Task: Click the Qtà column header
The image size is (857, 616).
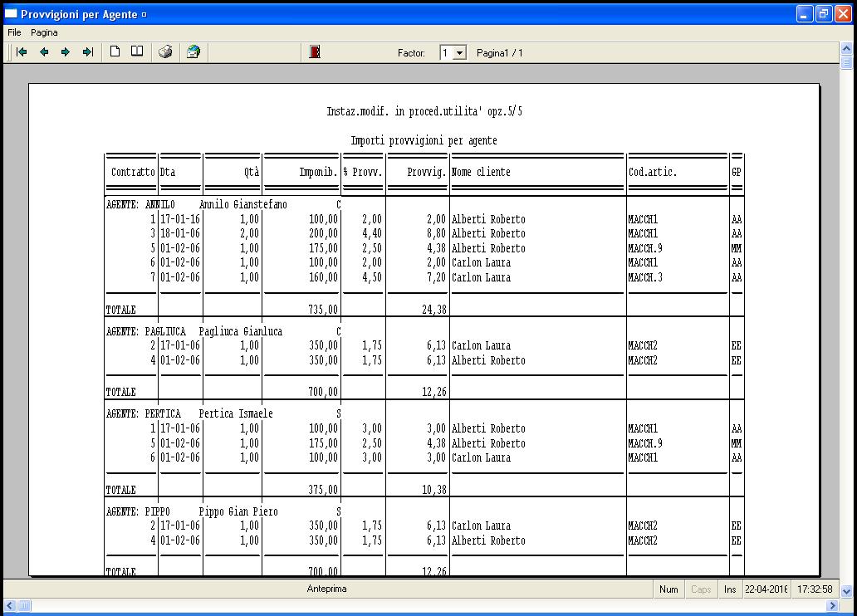Action: tap(252, 172)
